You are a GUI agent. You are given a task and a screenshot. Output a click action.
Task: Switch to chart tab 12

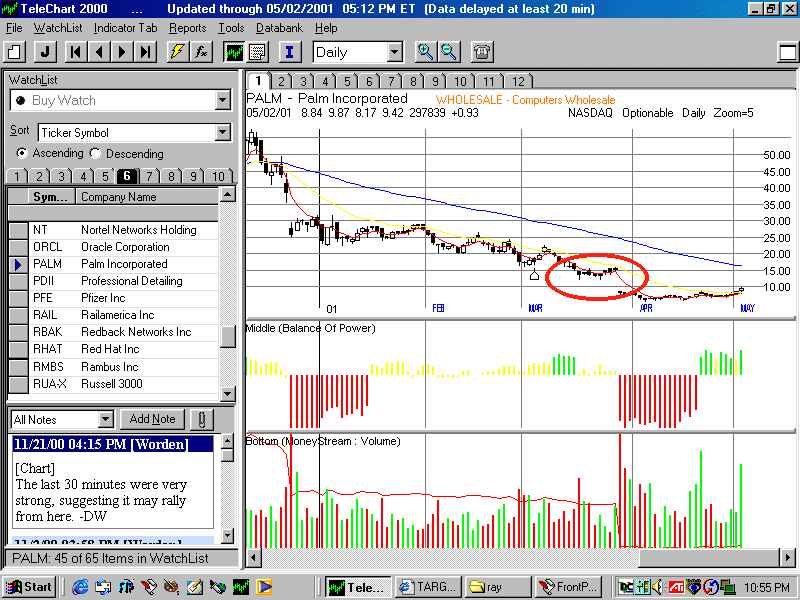pos(518,81)
